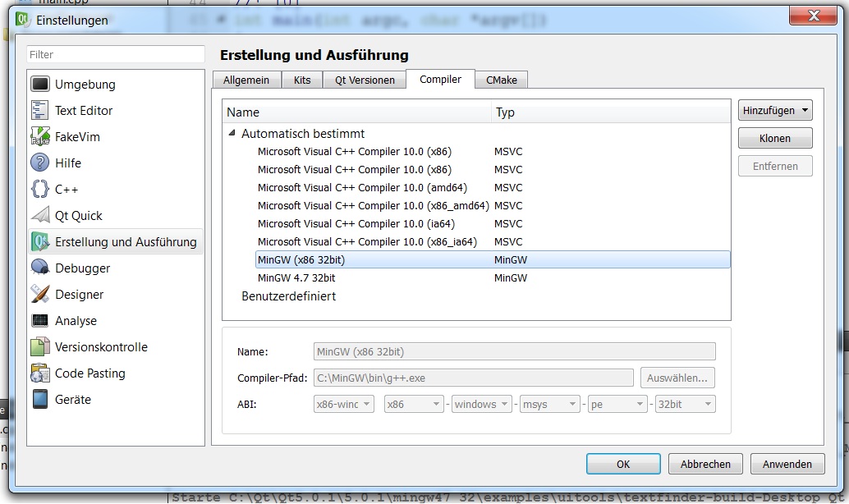Open the Qt Quick paper plane icon
849x504 pixels.
[40, 215]
